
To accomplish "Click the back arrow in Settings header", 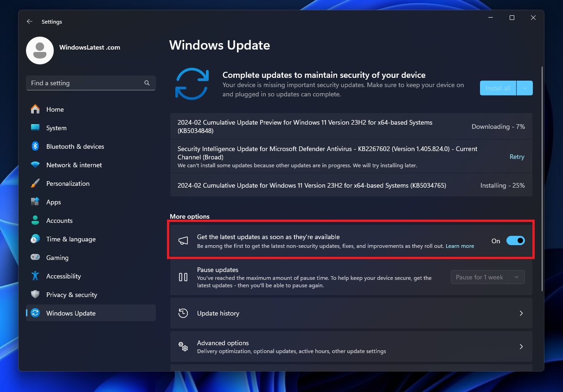I will 30,21.
